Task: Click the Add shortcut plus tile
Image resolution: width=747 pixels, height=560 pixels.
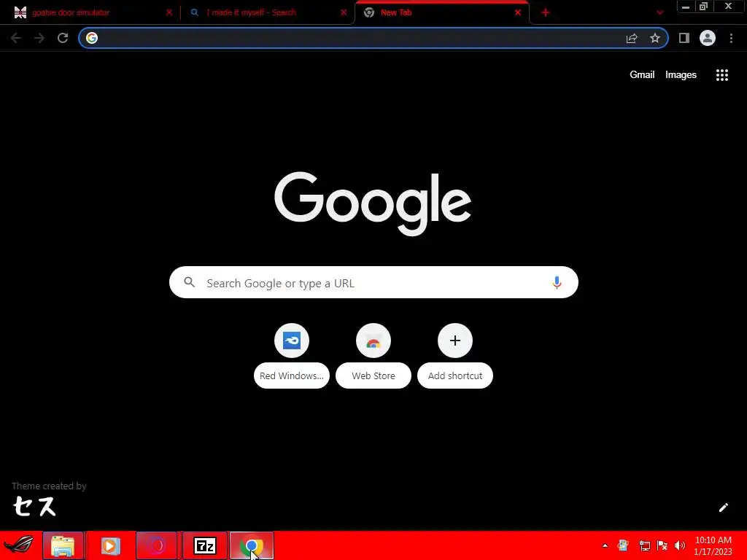Action: click(455, 341)
